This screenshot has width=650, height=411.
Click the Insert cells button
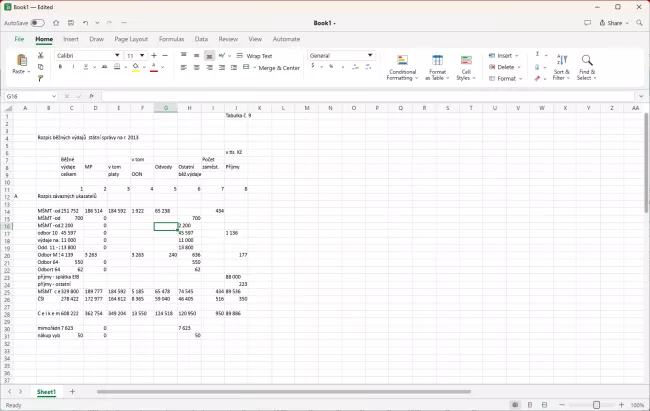[504, 55]
